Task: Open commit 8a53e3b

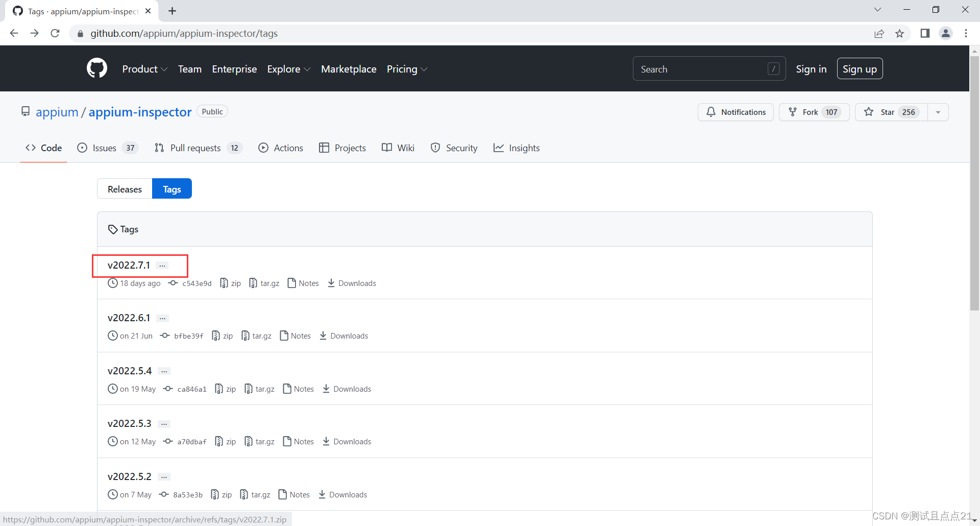Action: tap(181, 494)
